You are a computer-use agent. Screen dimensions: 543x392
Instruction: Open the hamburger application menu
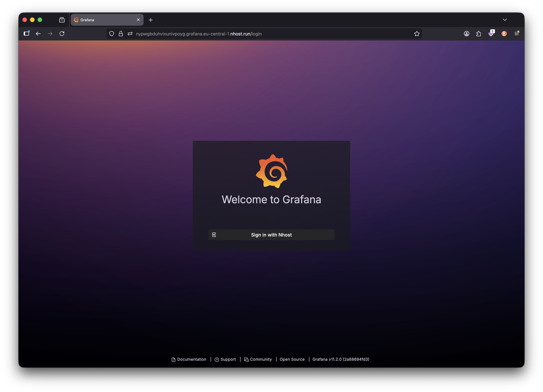[x=517, y=34]
